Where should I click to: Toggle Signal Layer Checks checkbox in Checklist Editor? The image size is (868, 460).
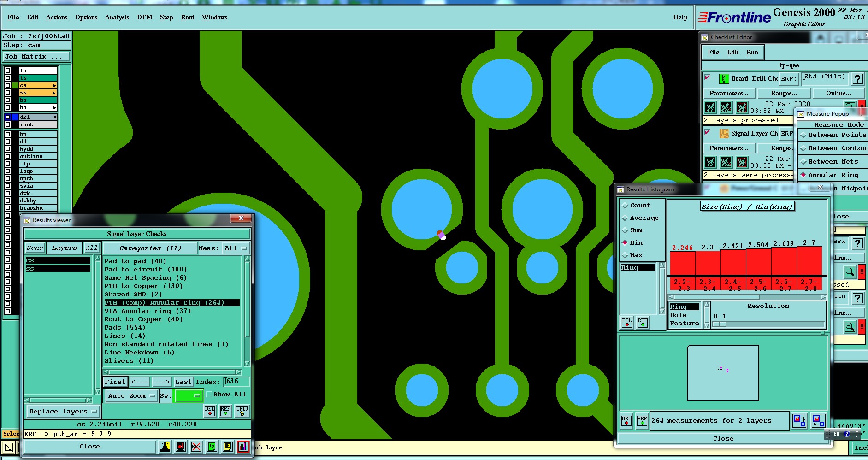(x=708, y=132)
